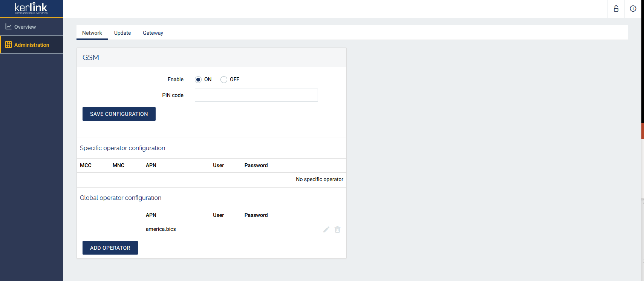Click the lock icon in top bar
The image size is (644, 281).
coord(616,9)
